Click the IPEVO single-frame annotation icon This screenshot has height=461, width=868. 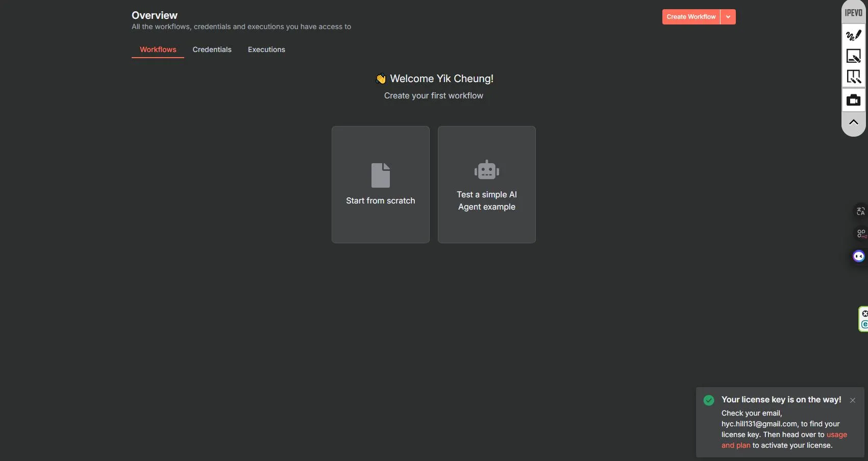(853, 56)
